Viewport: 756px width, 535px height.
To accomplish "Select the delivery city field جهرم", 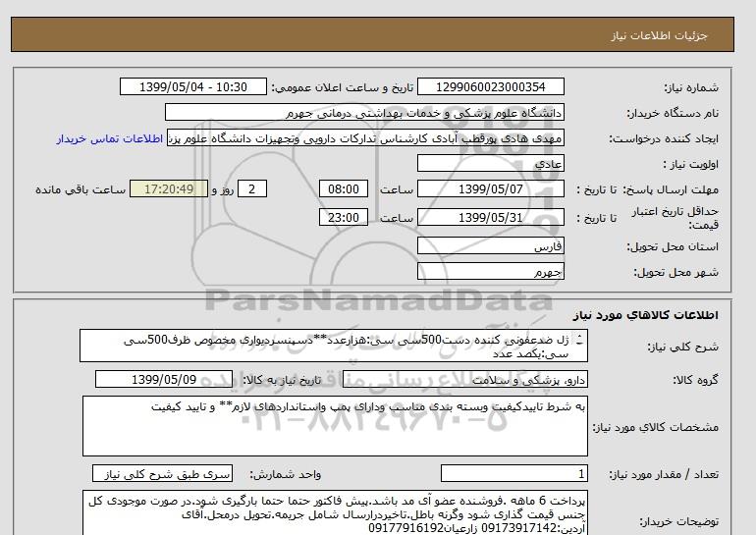I will tap(490, 271).
